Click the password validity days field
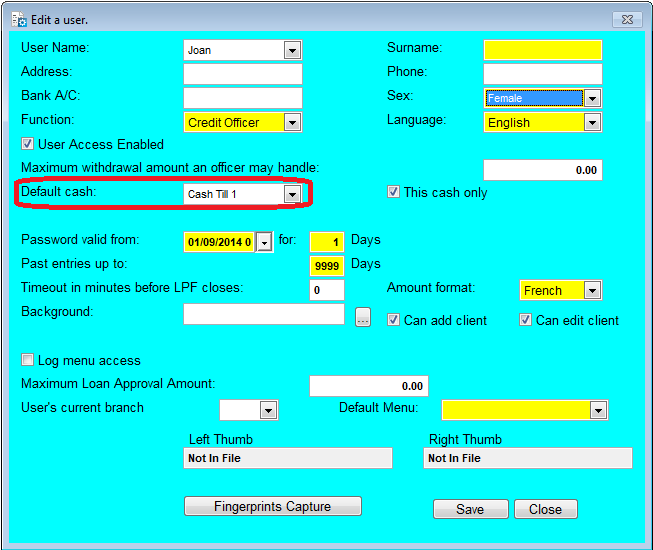 click(327, 242)
